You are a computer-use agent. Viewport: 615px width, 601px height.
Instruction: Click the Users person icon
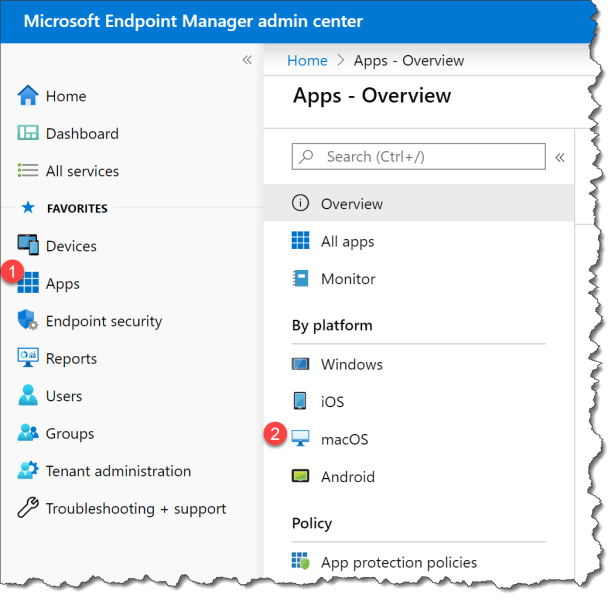click(28, 395)
